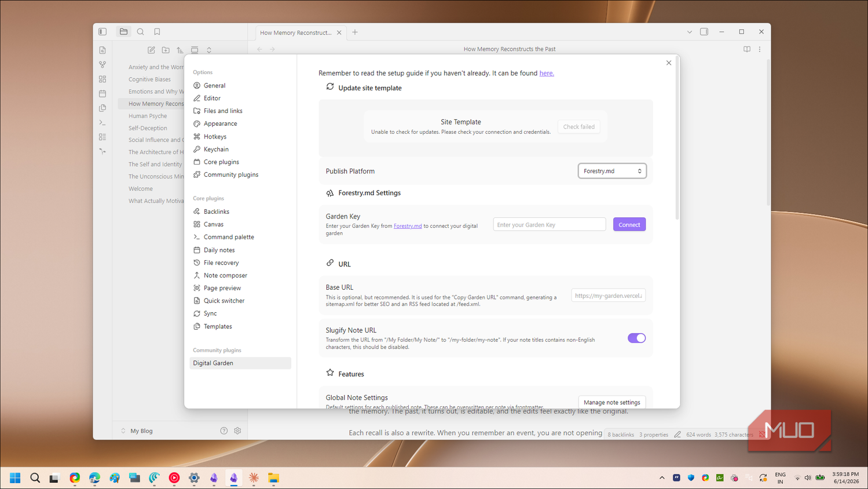Click the Base URL input field
868x489 pixels.
(609, 295)
